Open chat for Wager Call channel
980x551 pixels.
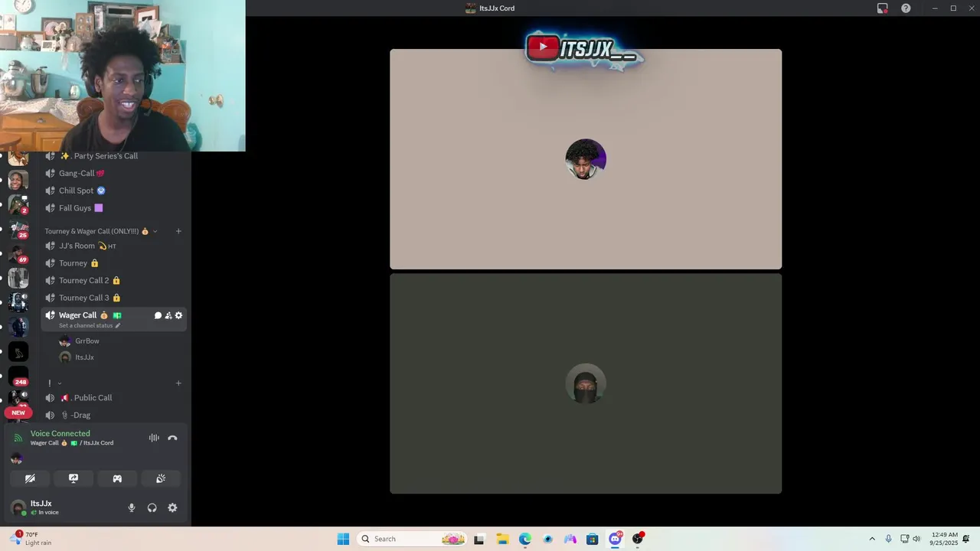point(158,315)
